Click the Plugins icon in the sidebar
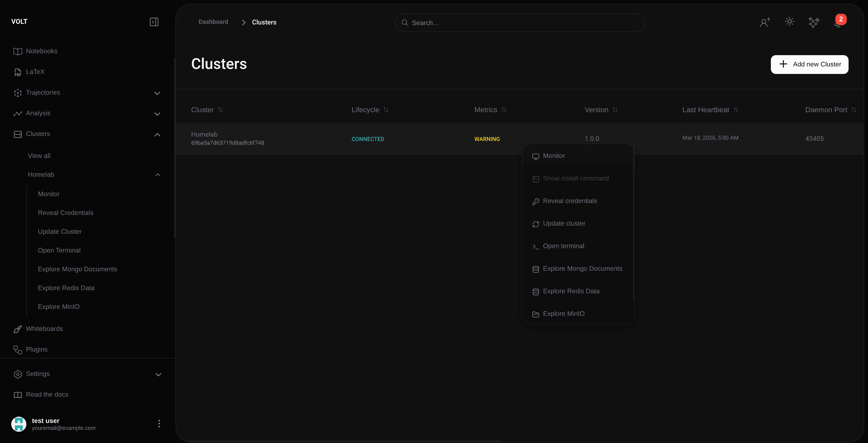The width and height of the screenshot is (868, 443). 18,349
